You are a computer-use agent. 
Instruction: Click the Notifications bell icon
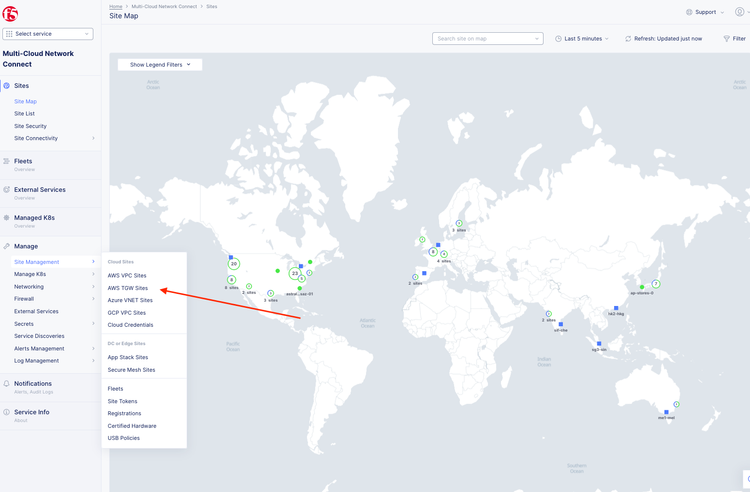6,383
